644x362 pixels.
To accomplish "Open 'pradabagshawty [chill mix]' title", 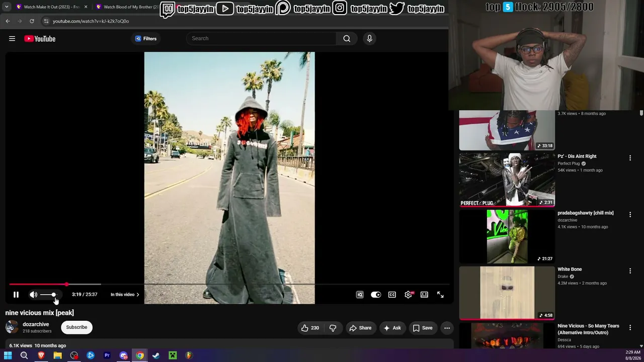I will click(586, 213).
